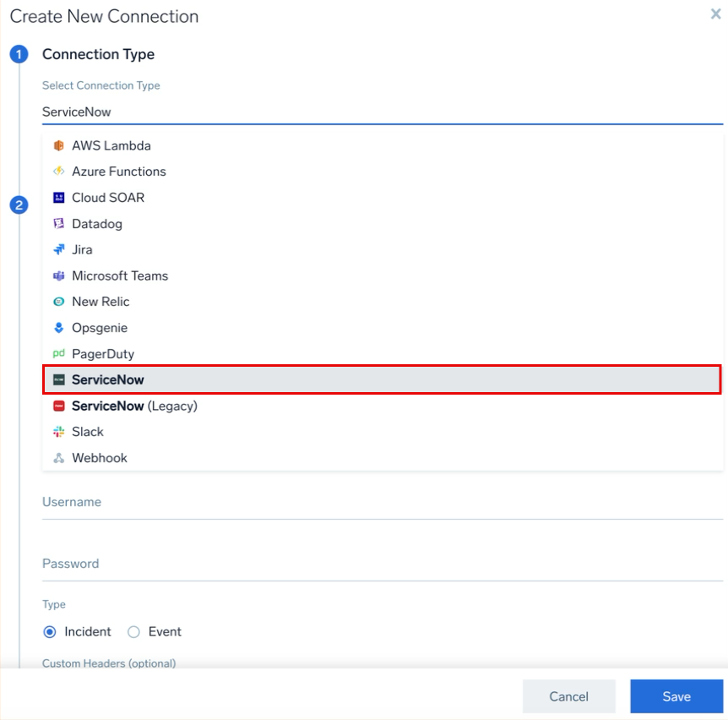
Task: Click the AWS Lambda icon
Action: (58, 145)
